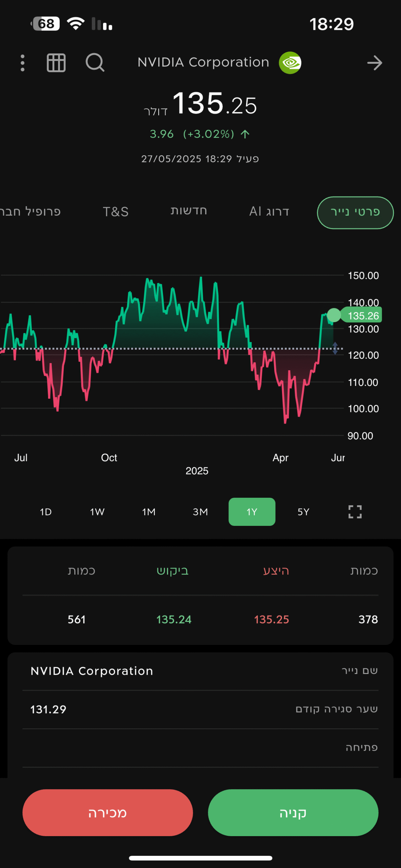Tap the Oct label on chart axis
401x868 pixels.
109,458
